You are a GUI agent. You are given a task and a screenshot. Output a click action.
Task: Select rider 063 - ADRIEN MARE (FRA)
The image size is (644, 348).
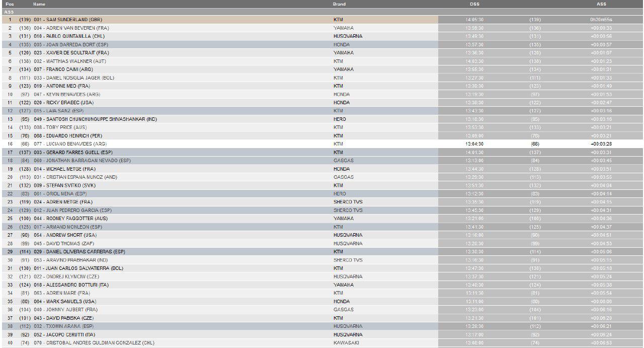(62, 293)
